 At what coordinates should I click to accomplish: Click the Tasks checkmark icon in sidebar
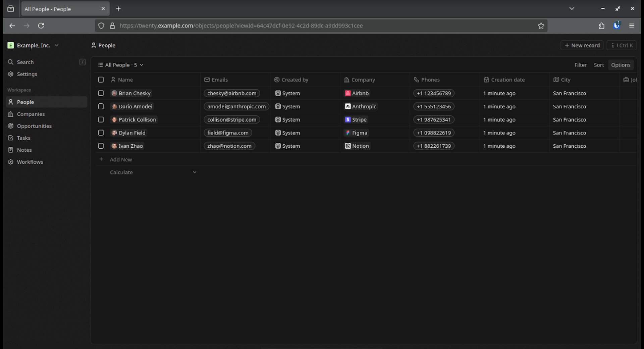pyautogui.click(x=11, y=138)
